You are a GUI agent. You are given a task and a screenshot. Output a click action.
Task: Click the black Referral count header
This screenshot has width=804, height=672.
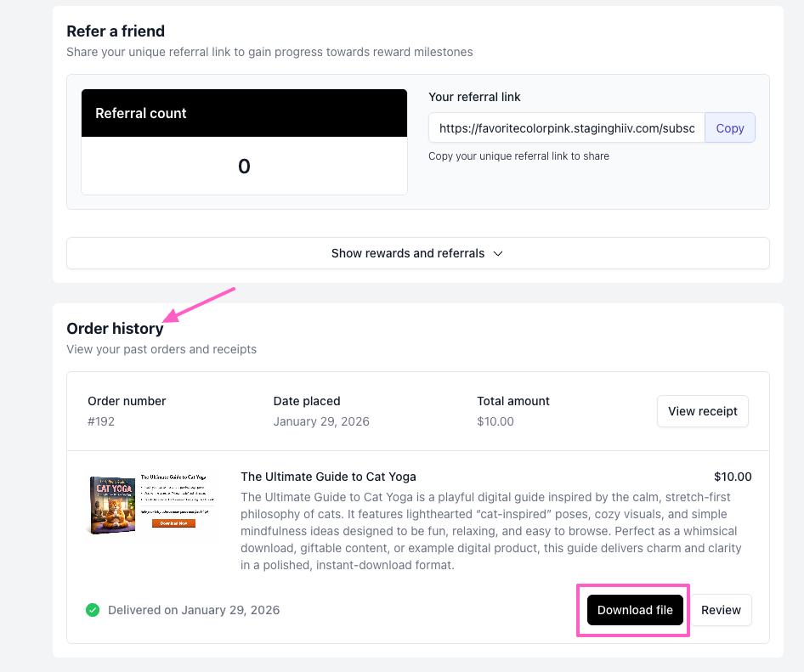[x=244, y=113]
